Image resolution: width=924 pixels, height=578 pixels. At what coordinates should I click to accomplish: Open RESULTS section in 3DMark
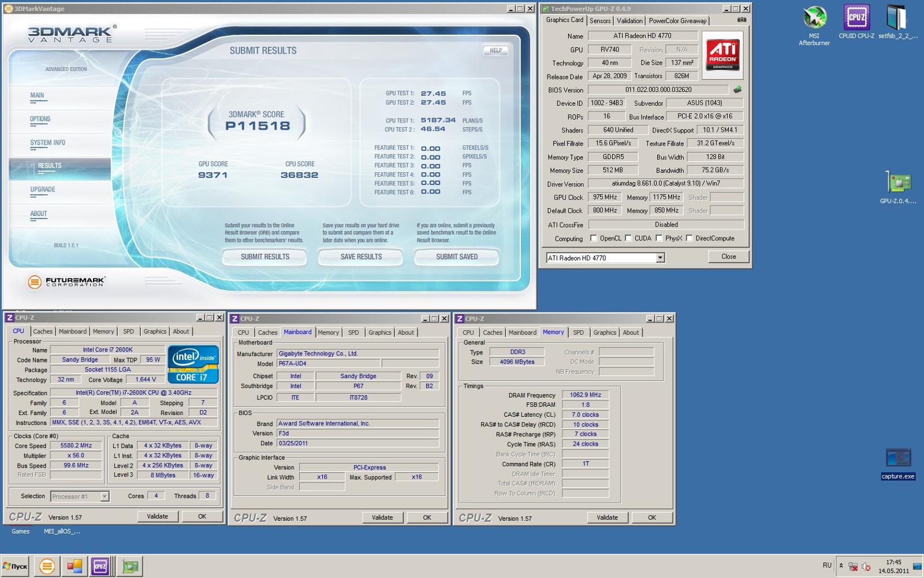click(x=49, y=166)
